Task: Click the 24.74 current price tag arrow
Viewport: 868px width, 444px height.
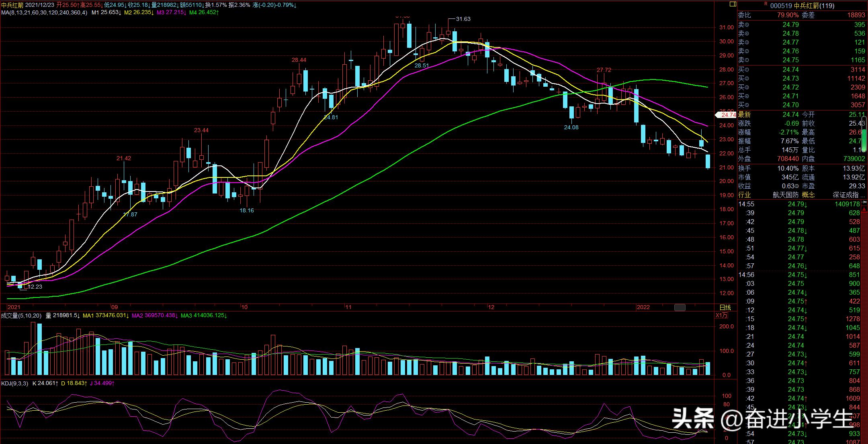Action: pyautogui.click(x=725, y=115)
